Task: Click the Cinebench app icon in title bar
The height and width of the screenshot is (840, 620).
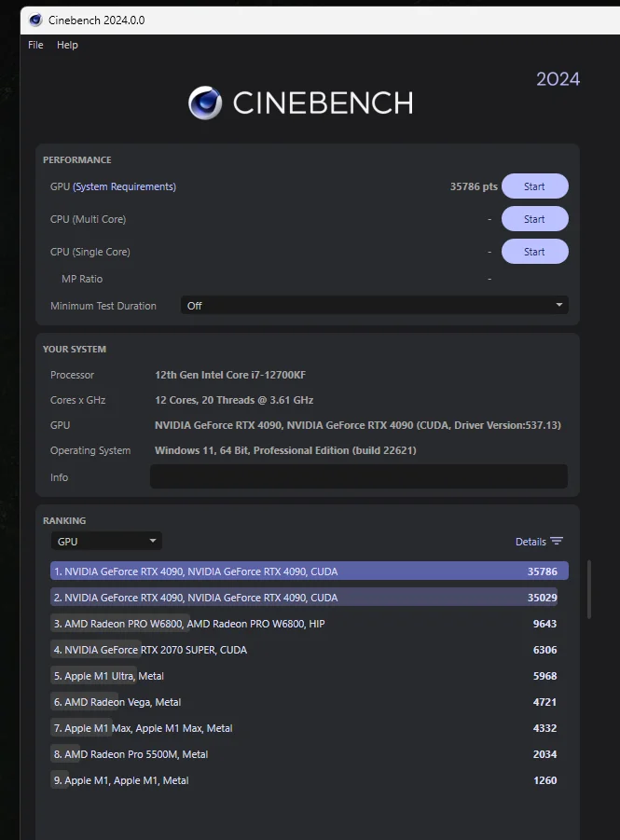Action: (36, 21)
